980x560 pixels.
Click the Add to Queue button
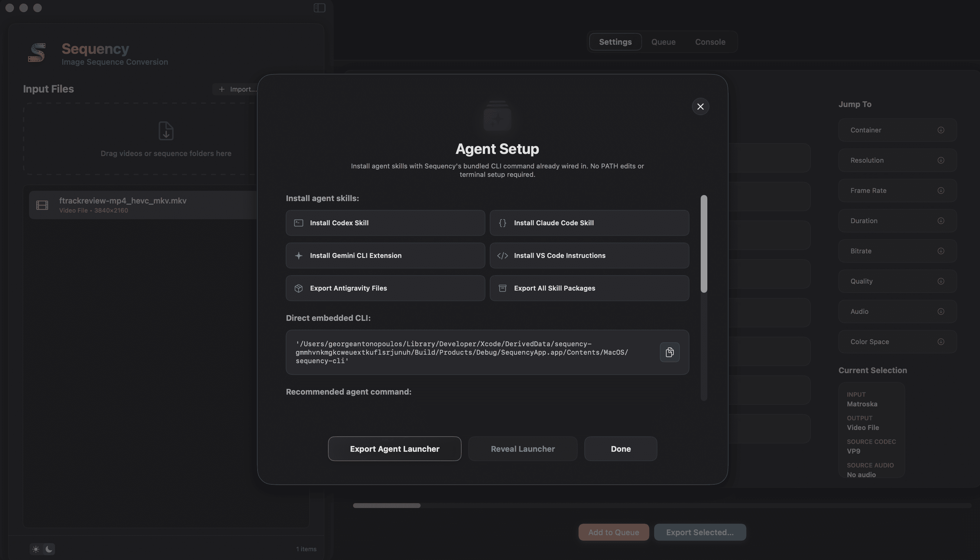pos(614,532)
